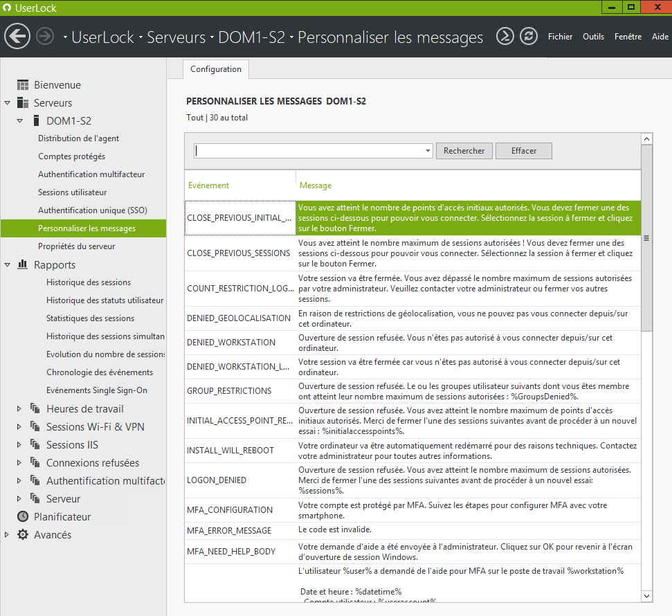
Task: Open the Fichier menu
Action: coord(560,37)
